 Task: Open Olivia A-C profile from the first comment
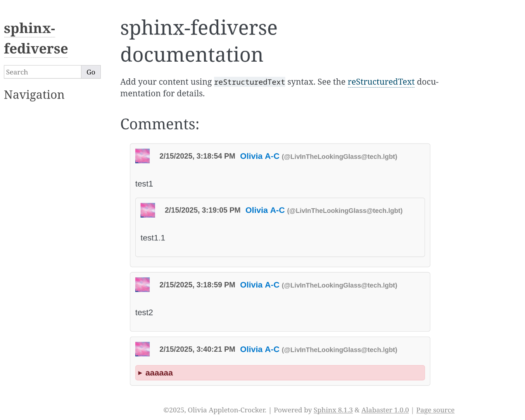[x=259, y=156]
